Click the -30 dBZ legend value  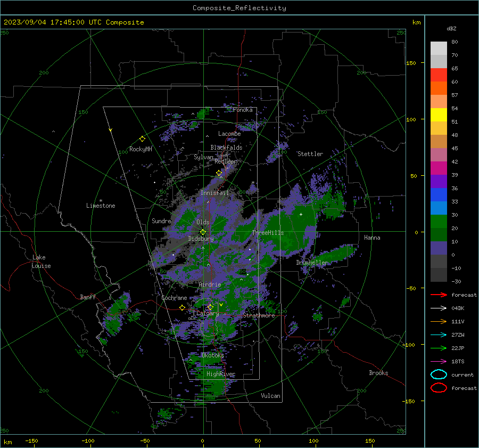pos(456,281)
